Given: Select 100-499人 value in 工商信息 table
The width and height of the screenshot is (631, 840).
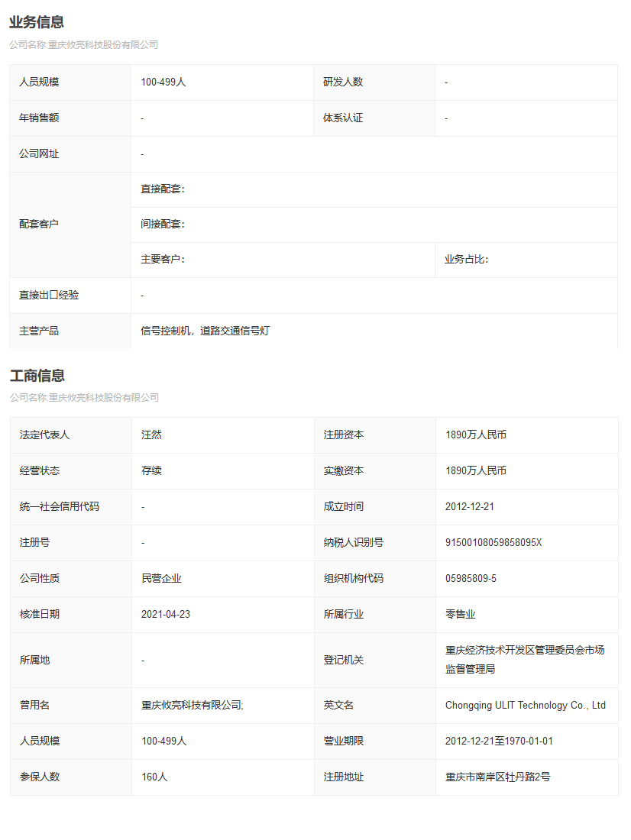Looking at the screenshot, I should [164, 741].
